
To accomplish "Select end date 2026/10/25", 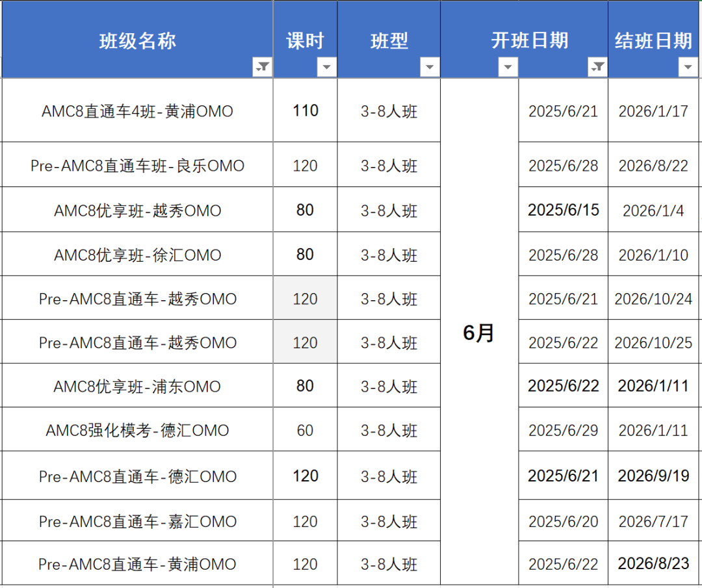I will (653, 342).
